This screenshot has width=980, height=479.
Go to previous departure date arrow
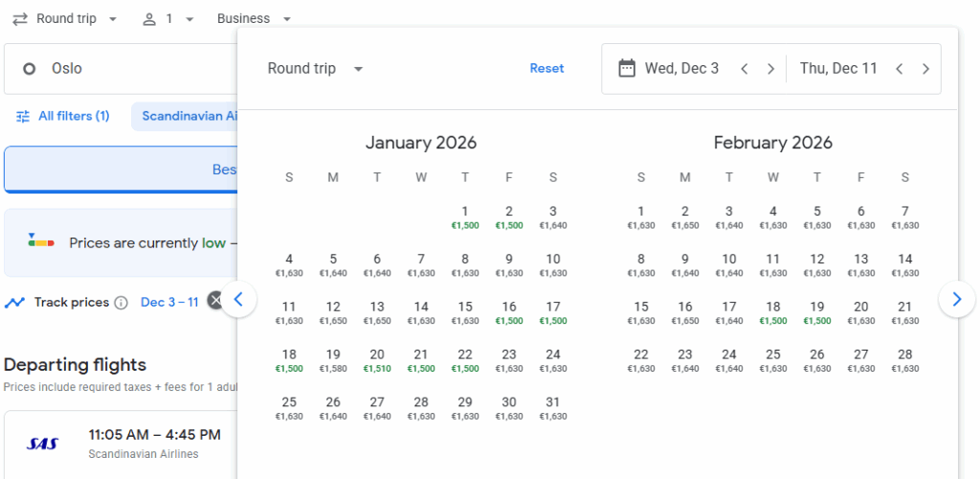744,69
